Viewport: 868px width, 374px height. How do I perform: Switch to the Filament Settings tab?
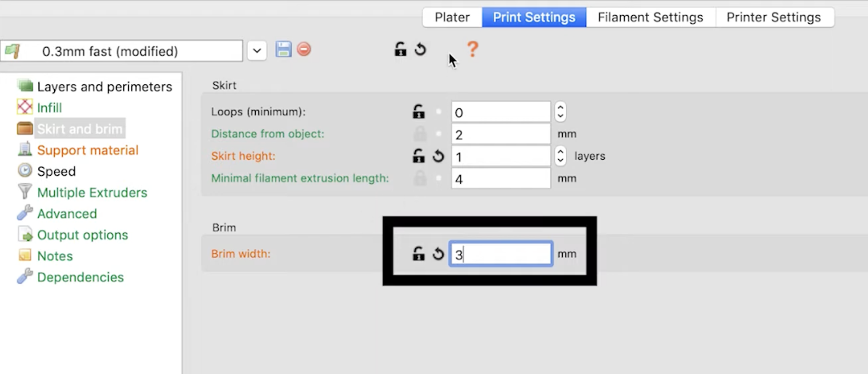click(650, 17)
